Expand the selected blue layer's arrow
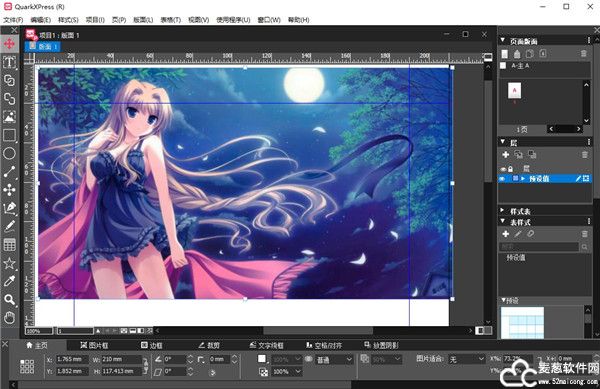Screen dimensions: 600x389 tap(523, 179)
